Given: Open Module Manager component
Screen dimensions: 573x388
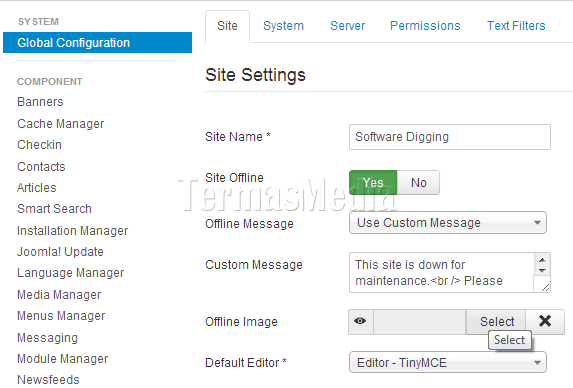Looking at the screenshot, I should pos(62,359).
